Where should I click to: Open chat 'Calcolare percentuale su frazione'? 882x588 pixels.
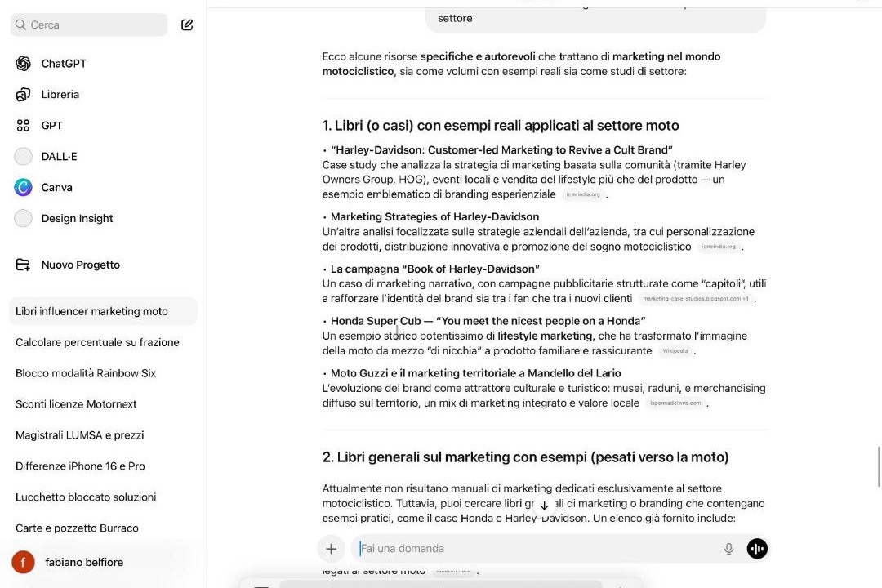[x=97, y=342]
